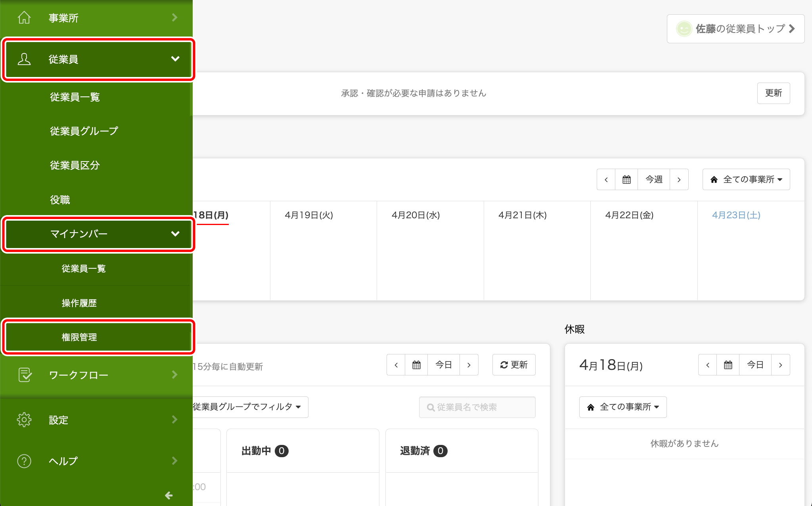Open 従業員グループ menu item
Image resolution: width=812 pixels, height=506 pixels.
click(96, 131)
